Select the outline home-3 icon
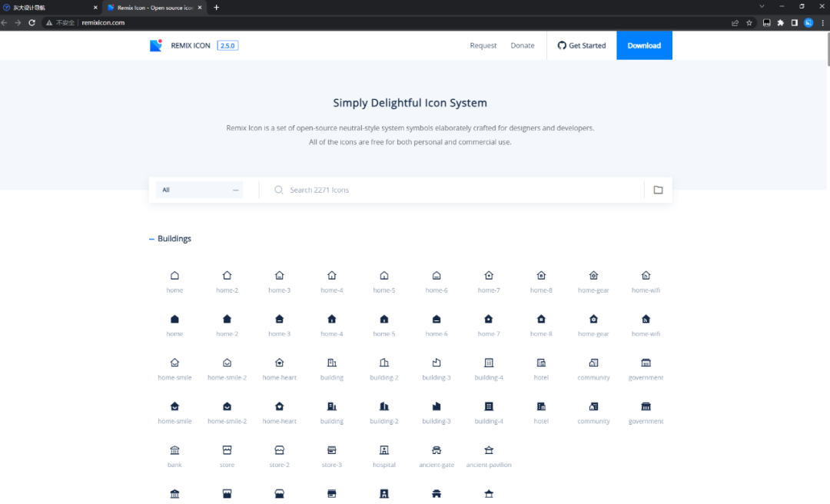830x504 pixels. point(280,275)
